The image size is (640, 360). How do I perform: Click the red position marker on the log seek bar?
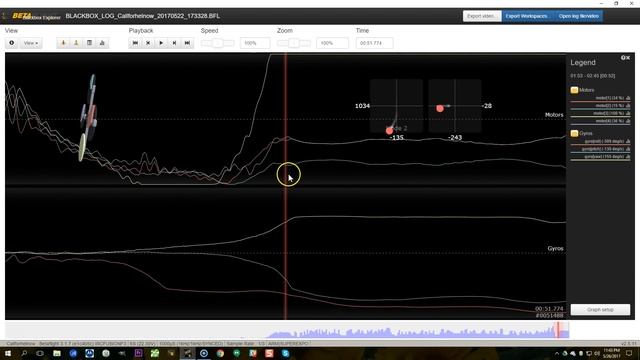pos(558,330)
